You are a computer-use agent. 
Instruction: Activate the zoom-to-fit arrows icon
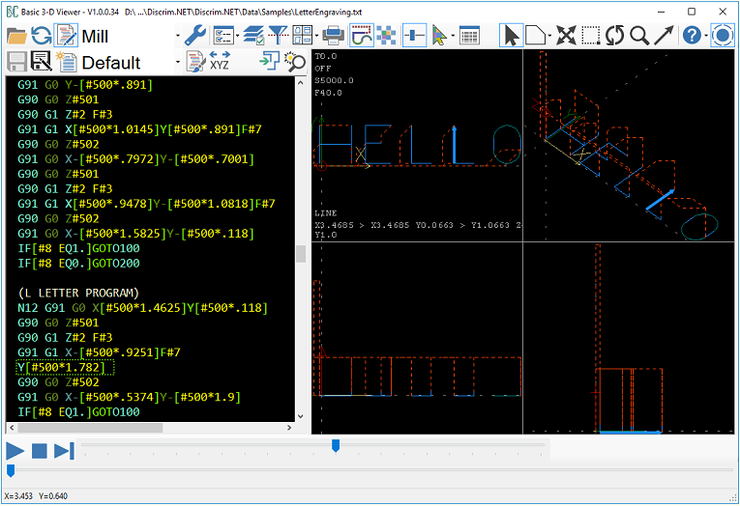(566, 36)
